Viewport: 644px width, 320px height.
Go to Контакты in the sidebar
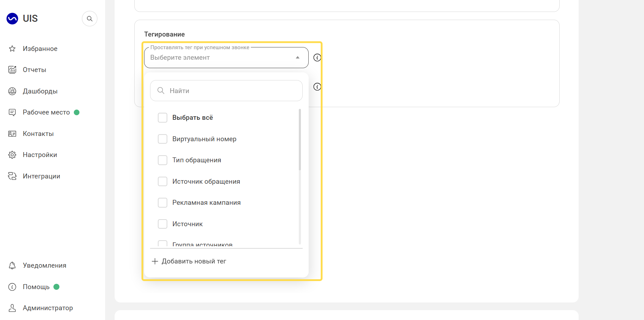pyautogui.click(x=38, y=134)
